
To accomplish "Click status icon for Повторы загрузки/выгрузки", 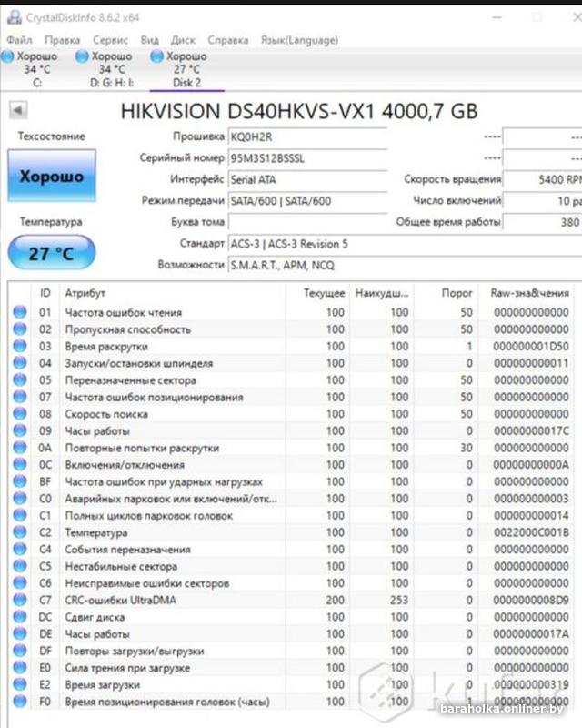I will click(20, 651).
